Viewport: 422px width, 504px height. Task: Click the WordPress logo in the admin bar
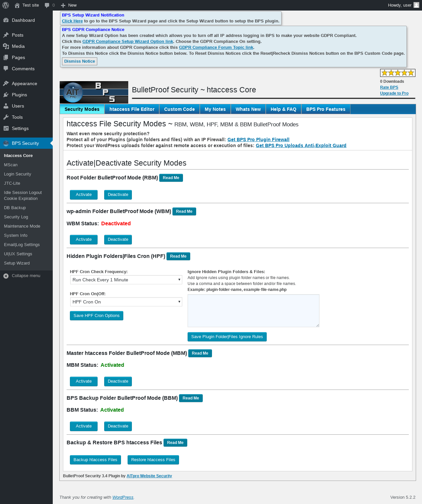6,5
